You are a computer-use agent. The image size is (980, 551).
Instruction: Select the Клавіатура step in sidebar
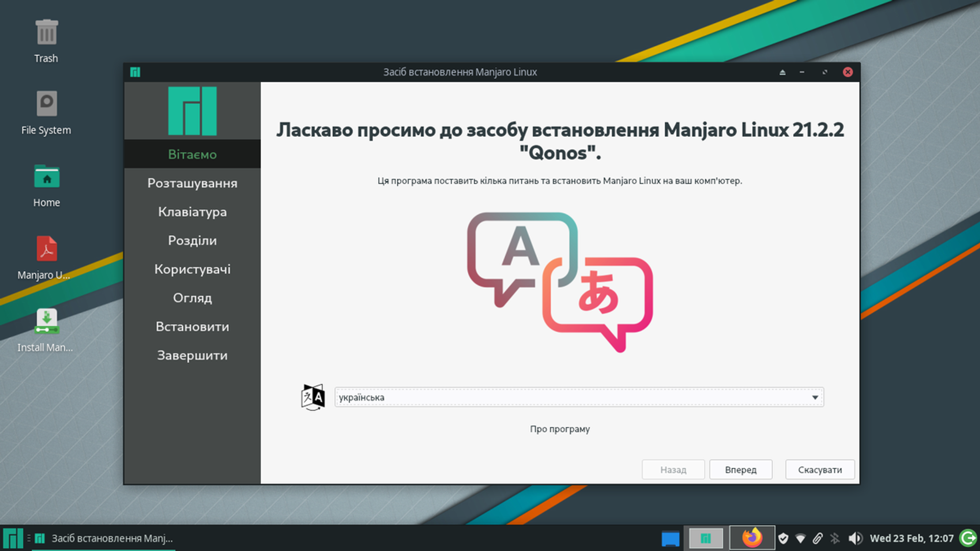pyautogui.click(x=192, y=212)
